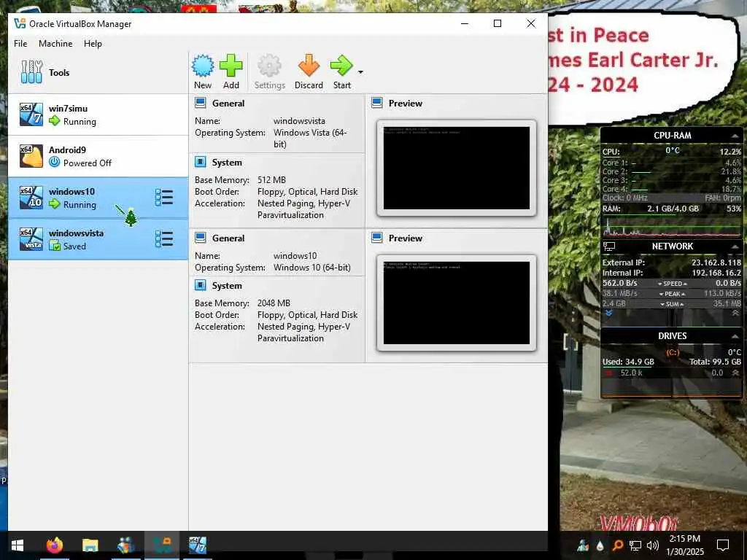Screen dimensions: 747x560
Task: Click the windows10 General section header
Action: pos(228,238)
